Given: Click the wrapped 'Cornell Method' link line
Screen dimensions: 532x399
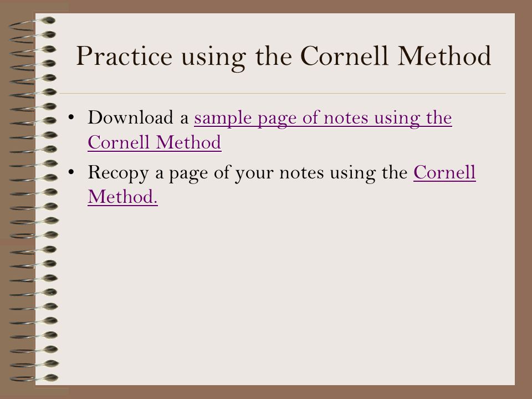Looking at the screenshot, I should coord(155,142).
